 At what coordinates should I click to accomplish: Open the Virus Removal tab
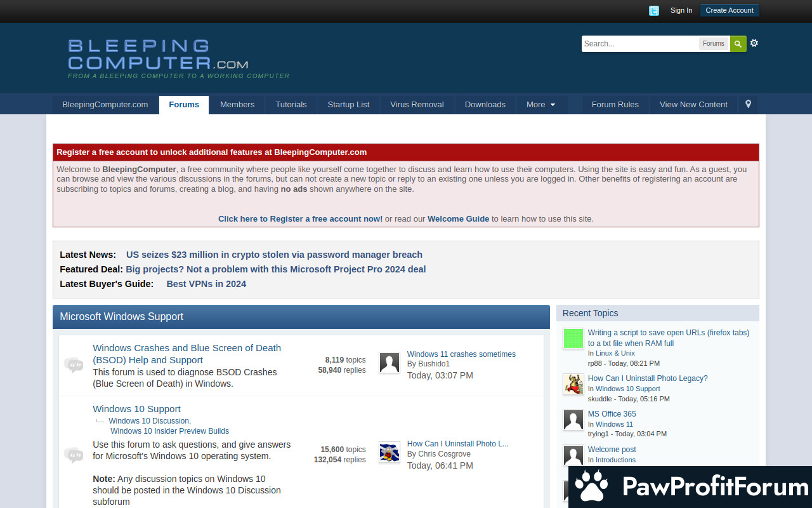[x=417, y=105]
